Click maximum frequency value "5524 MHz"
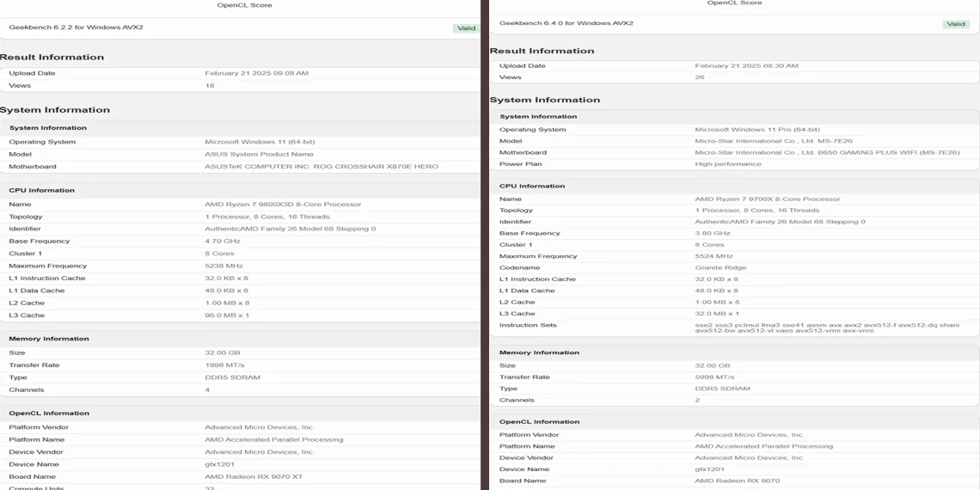The image size is (980, 490). pos(714,256)
